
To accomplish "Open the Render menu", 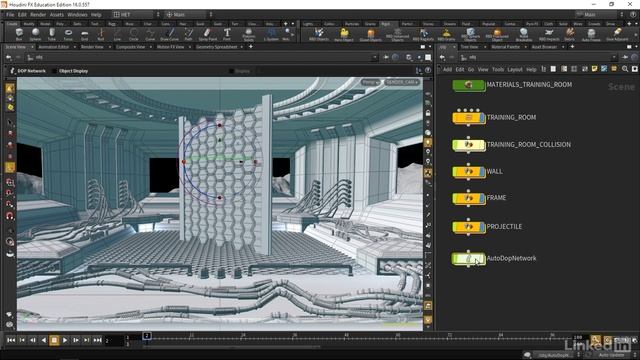I will [x=38, y=14].
